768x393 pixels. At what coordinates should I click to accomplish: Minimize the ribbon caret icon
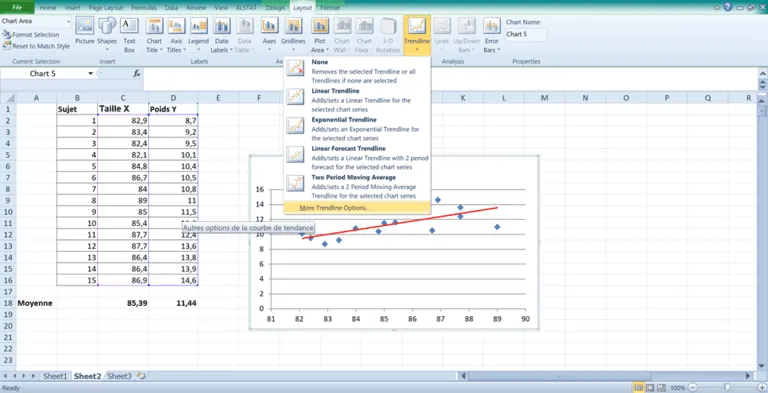[x=718, y=7]
